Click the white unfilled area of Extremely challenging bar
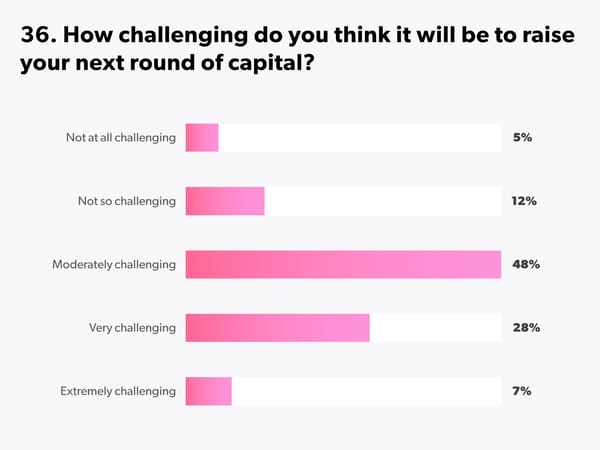This screenshot has height=450, width=600. pyautogui.click(x=366, y=391)
